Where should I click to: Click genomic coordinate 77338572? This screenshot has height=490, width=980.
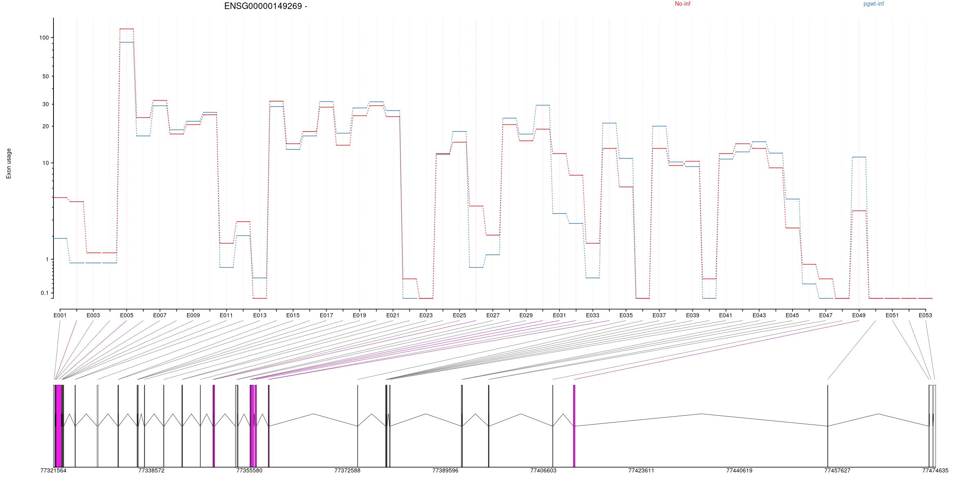(x=151, y=470)
